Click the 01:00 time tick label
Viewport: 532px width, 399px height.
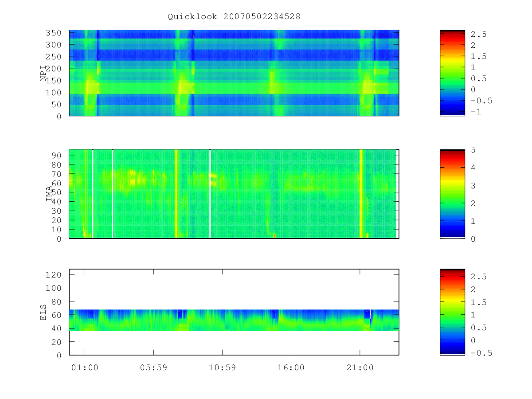pos(85,368)
